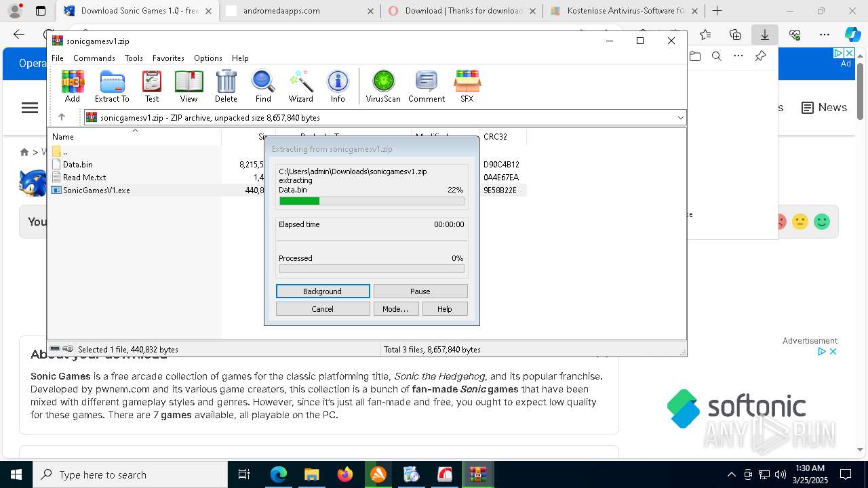The height and width of the screenshot is (488, 868).
Task: Click the volume icon in system tray
Action: pos(781,474)
